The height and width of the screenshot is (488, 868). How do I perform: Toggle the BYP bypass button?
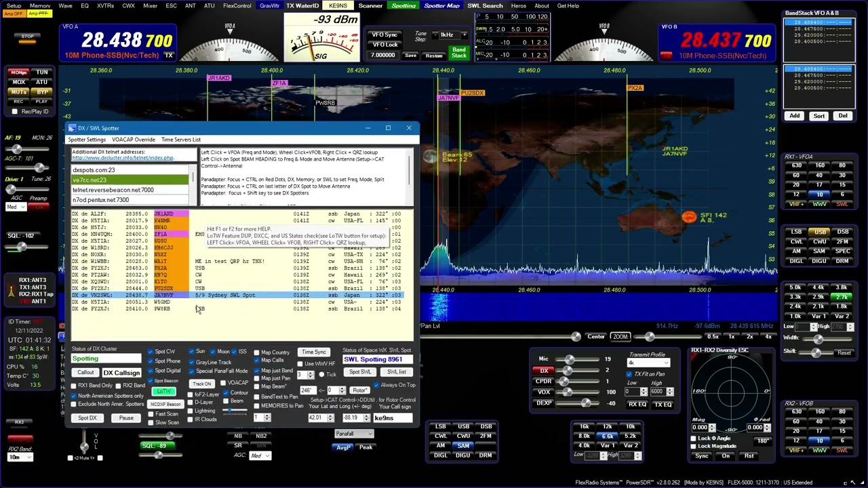pos(42,91)
